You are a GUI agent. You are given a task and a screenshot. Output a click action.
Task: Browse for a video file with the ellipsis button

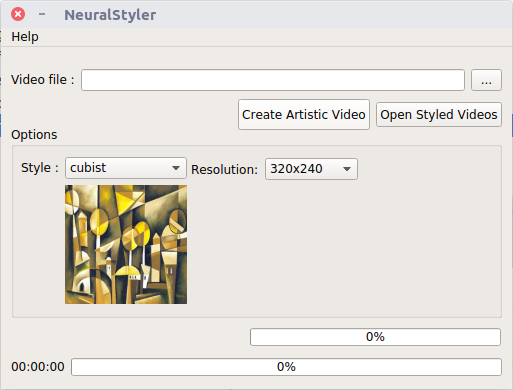[486, 80]
